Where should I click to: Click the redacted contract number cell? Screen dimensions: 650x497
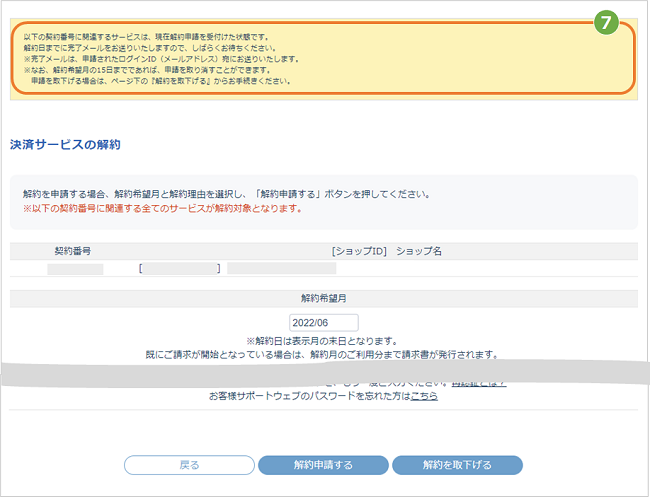click(x=75, y=269)
